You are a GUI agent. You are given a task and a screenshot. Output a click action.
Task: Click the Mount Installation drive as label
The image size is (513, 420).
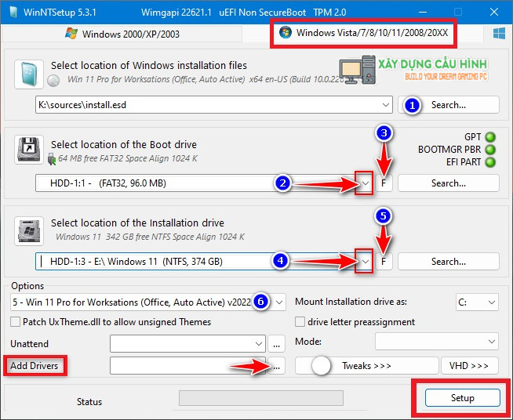pyautogui.click(x=351, y=302)
